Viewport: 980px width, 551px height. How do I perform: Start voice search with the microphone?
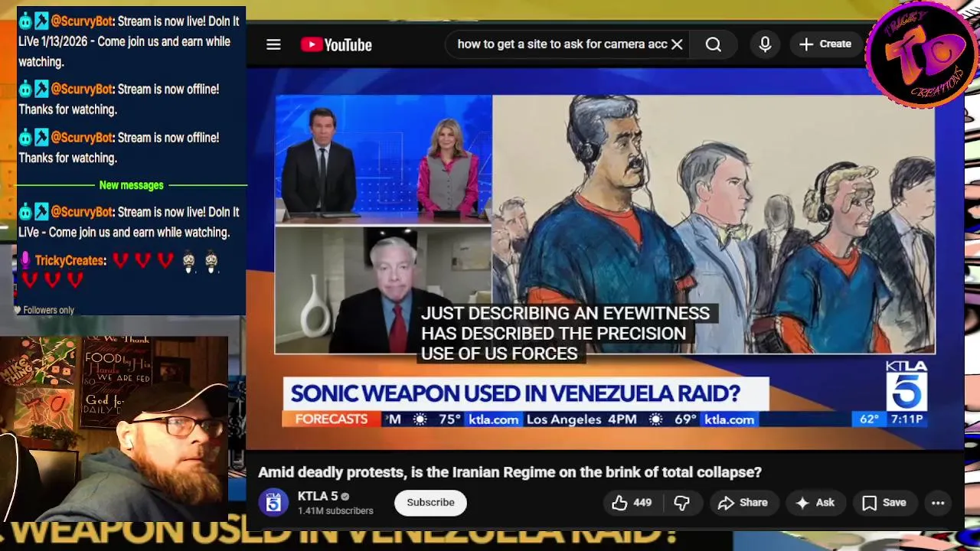[x=765, y=44]
